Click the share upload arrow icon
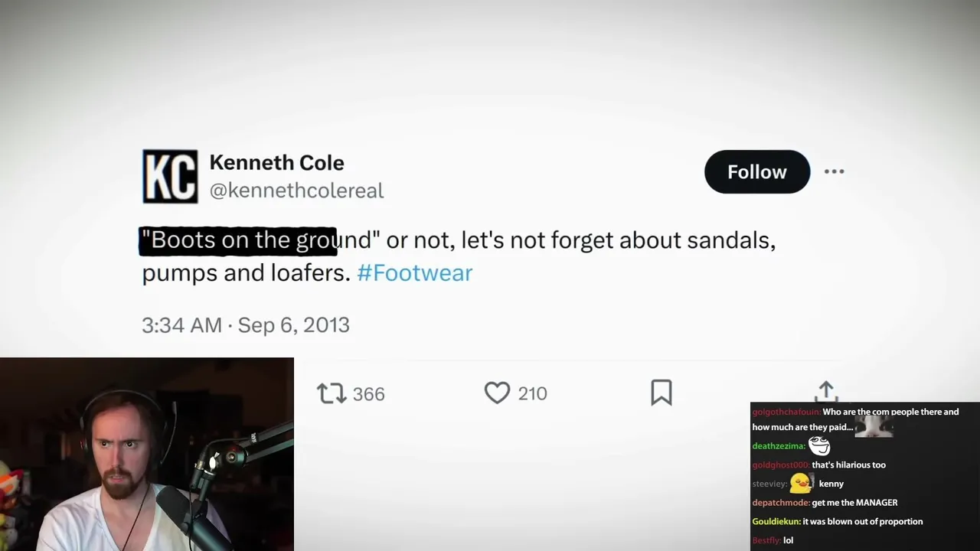 pos(825,391)
